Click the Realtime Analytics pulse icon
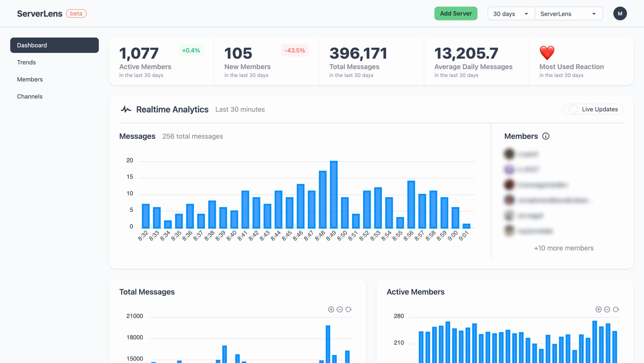This screenshot has width=644, height=363. (126, 109)
